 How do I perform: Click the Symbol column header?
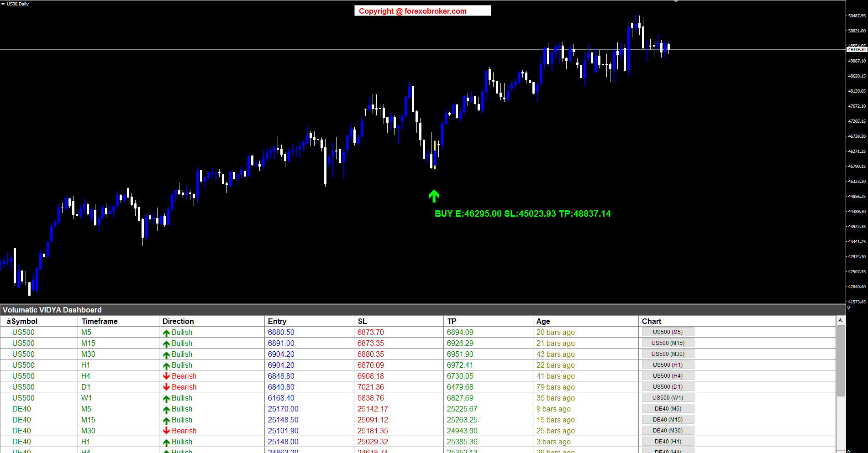click(x=39, y=321)
